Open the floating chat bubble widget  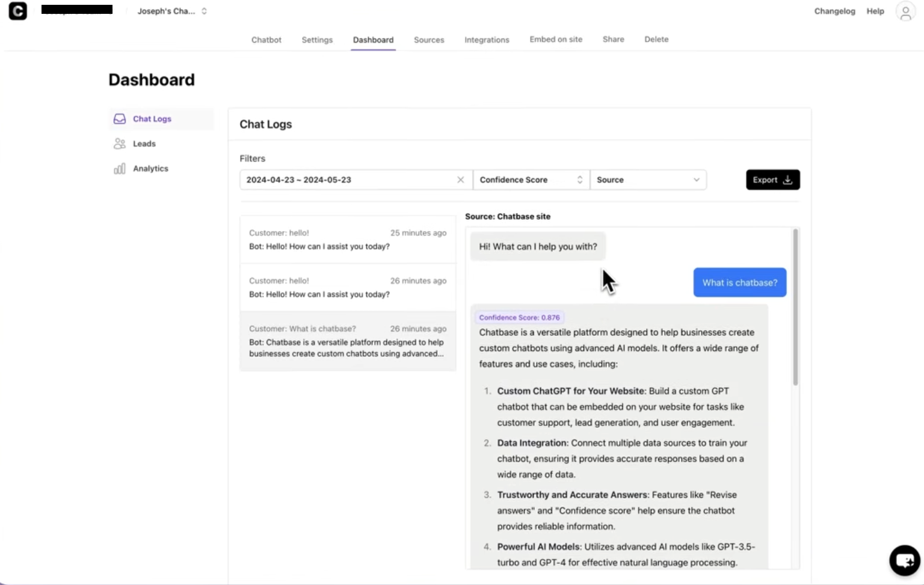905,560
